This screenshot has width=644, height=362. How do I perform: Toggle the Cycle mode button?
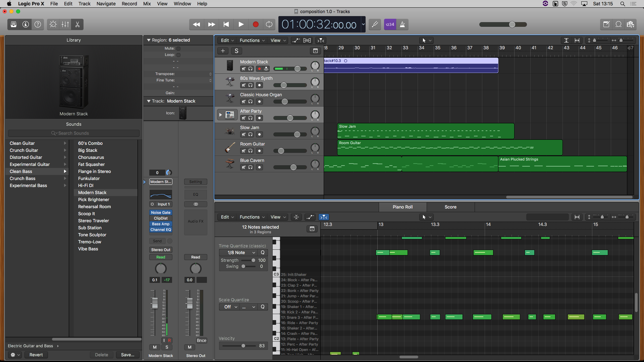click(269, 24)
